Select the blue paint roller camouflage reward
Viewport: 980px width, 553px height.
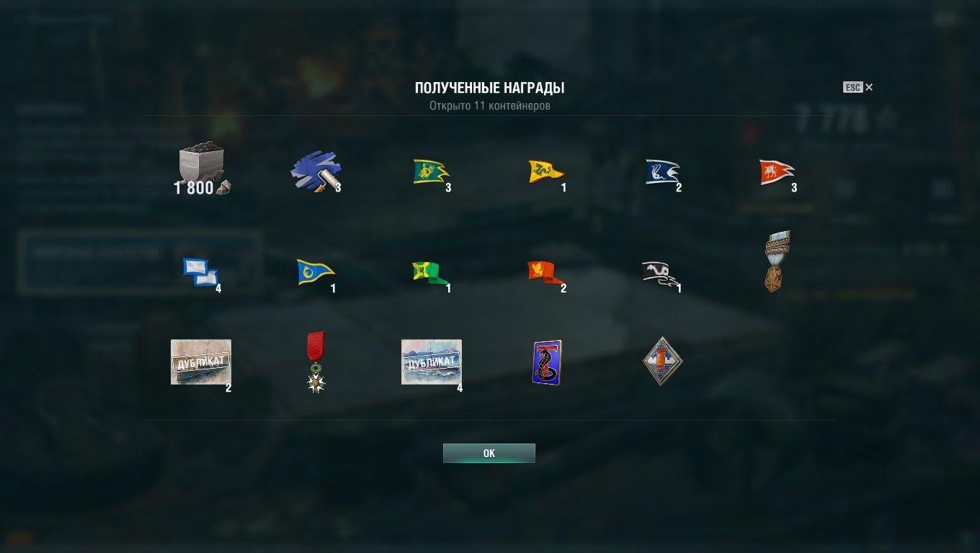(x=316, y=173)
